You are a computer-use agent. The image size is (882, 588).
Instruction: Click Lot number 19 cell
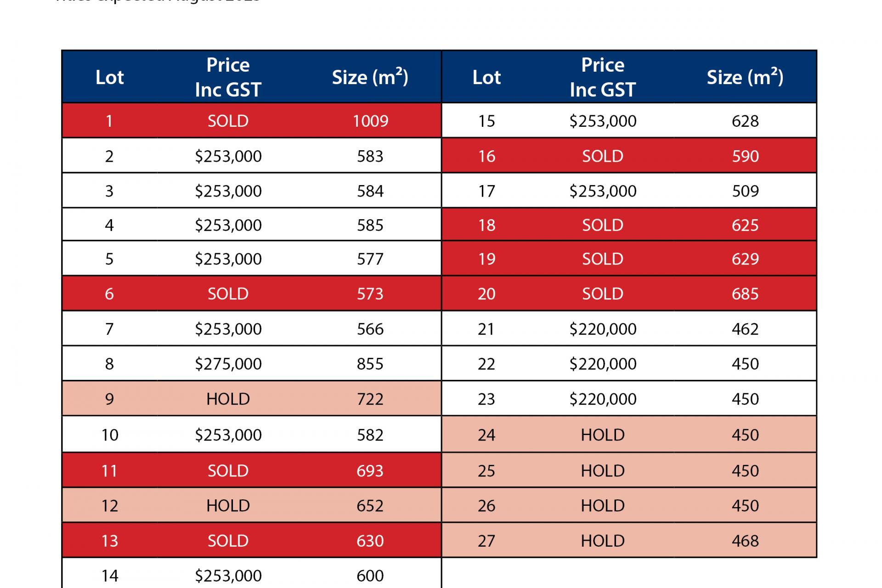[486, 259]
